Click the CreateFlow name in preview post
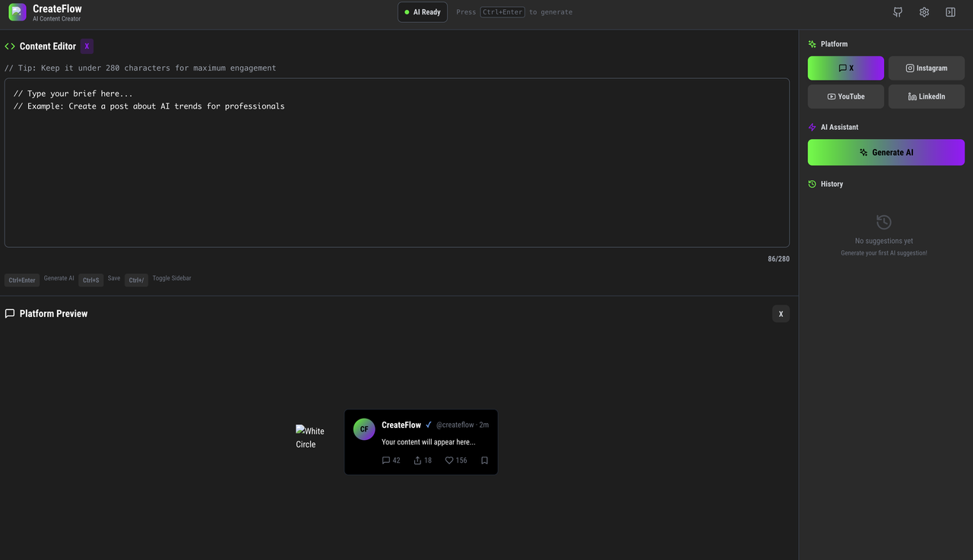This screenshot has width=973, height=560. [401, 425]
